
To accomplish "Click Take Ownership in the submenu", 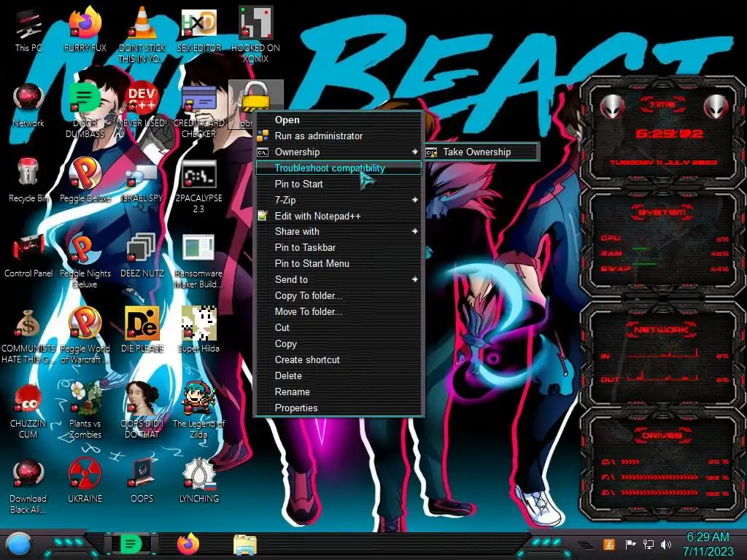I will point(481,152).
